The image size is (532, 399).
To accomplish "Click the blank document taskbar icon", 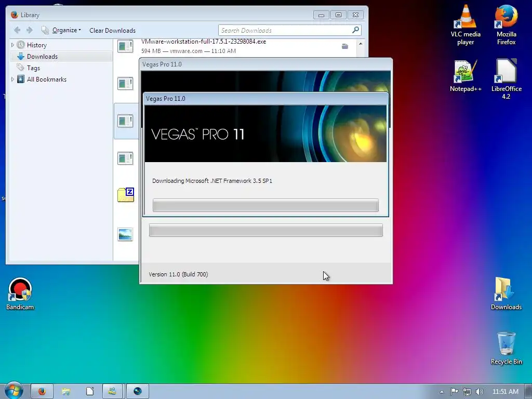I will coord(89,391).
